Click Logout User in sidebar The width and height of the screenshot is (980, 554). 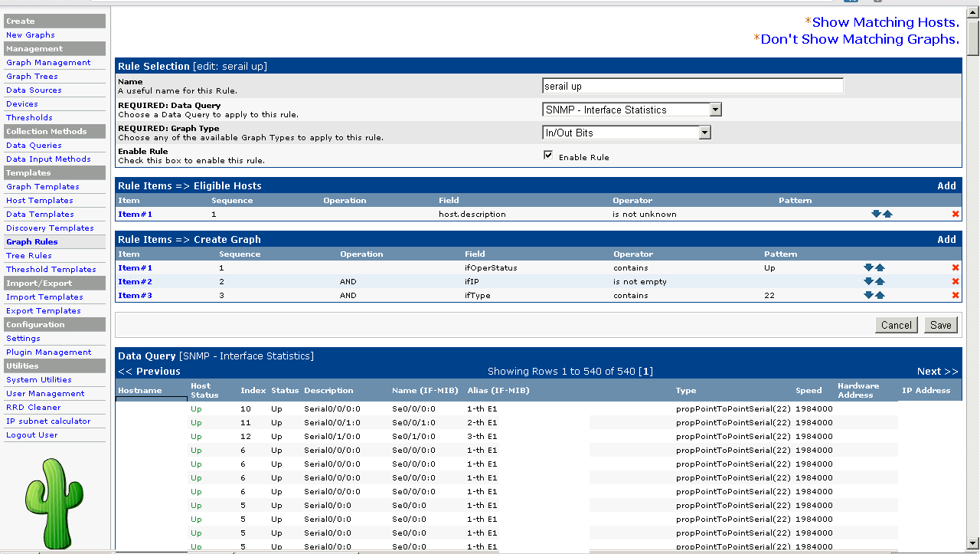[x=32, y=435]
